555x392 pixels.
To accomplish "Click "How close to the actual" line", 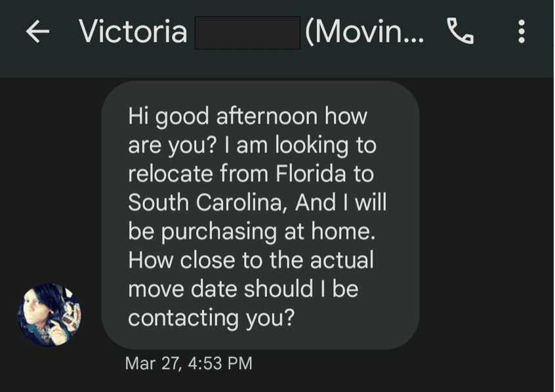I will (251, 260).
